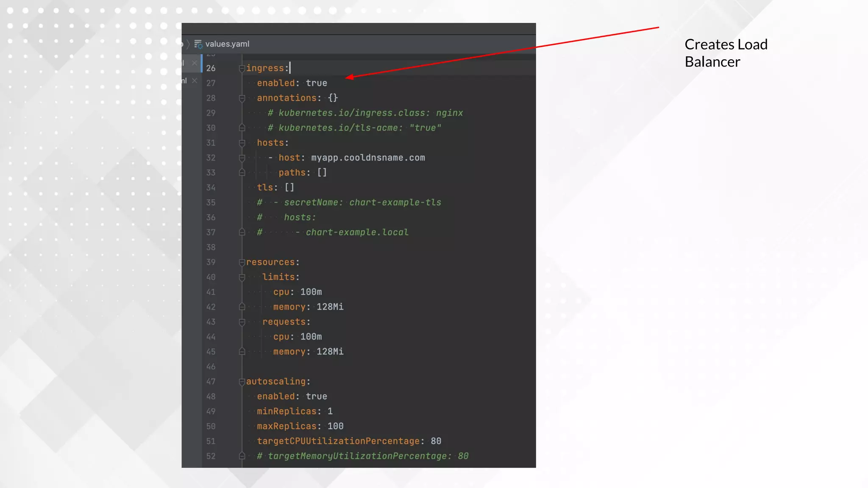Collapse the autoscaling block fold marker
This screenshot has height=488, width=868.
(x=242, y=382)
